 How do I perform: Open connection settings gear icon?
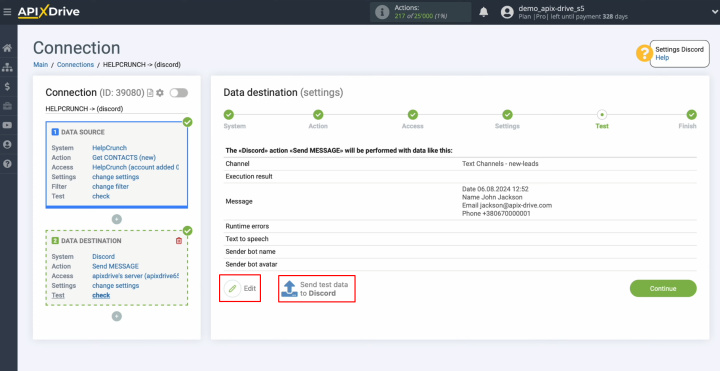click(160, 93)
